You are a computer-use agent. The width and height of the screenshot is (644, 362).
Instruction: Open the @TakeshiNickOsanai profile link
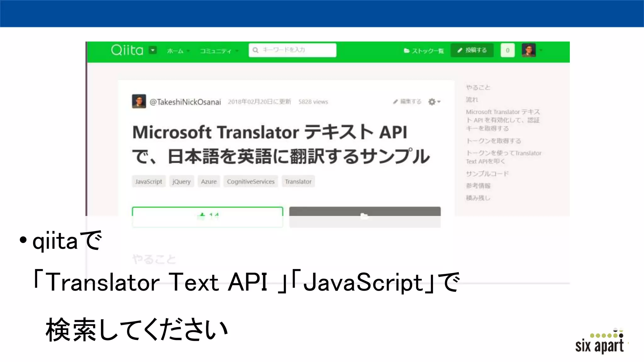tap(185, 102)
